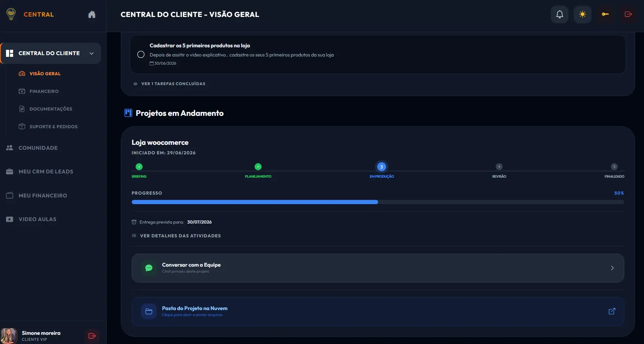Click the lightbulb Central logo

pyautogui.click(x=11, y=14)
